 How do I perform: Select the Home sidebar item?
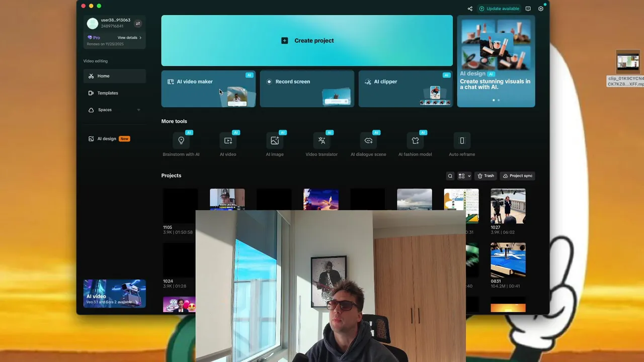[115, 76]
